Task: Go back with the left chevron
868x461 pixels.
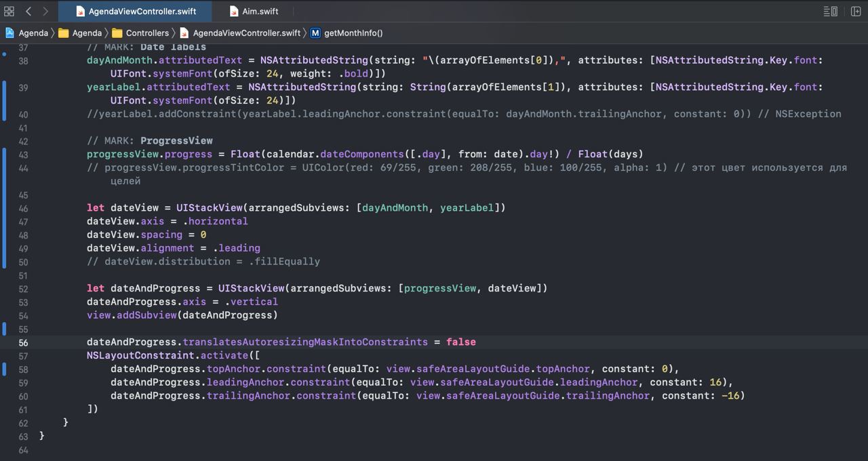Action: click(28, 12)
